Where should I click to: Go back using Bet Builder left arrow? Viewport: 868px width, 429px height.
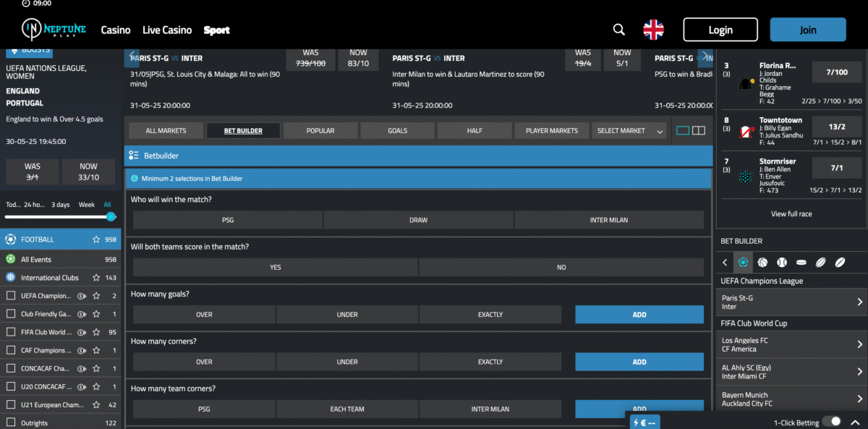pos(726,263)
